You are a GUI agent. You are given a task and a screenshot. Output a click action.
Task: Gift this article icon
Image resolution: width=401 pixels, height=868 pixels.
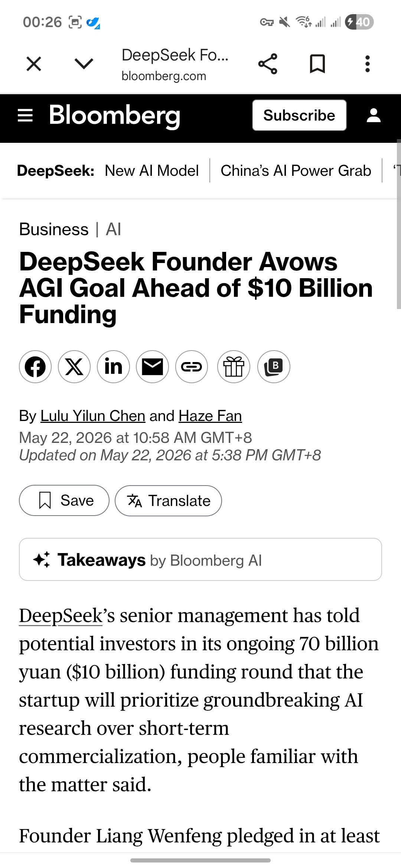click(234, 366)
